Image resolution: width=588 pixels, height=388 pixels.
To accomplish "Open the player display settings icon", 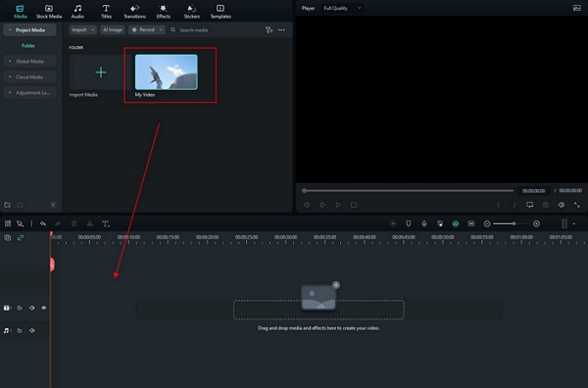I will coord(529,205).
